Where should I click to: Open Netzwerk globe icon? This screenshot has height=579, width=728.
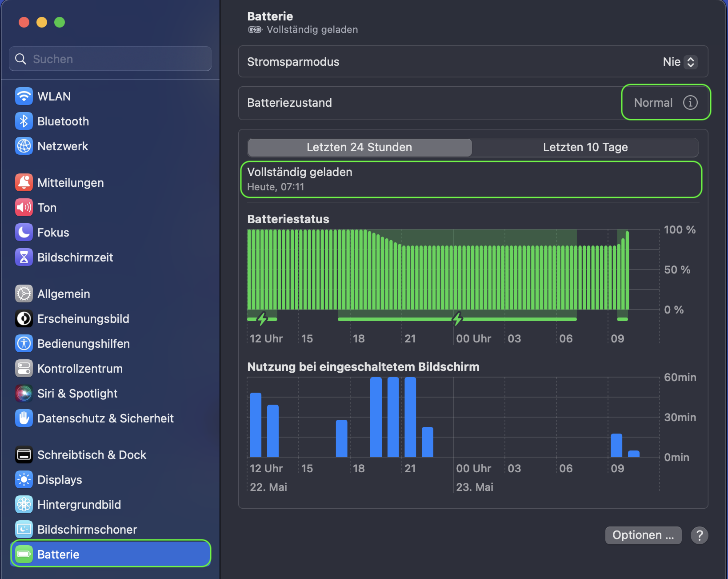coord(24,146)
